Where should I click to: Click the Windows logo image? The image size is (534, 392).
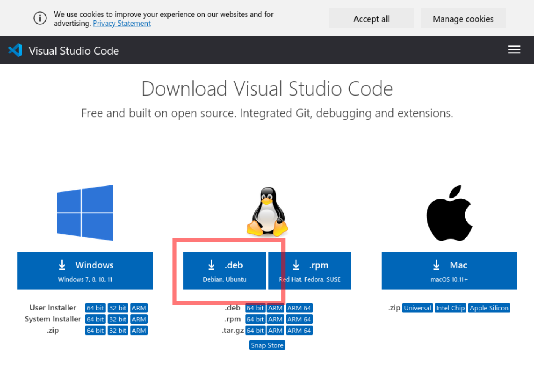[85, 213]
